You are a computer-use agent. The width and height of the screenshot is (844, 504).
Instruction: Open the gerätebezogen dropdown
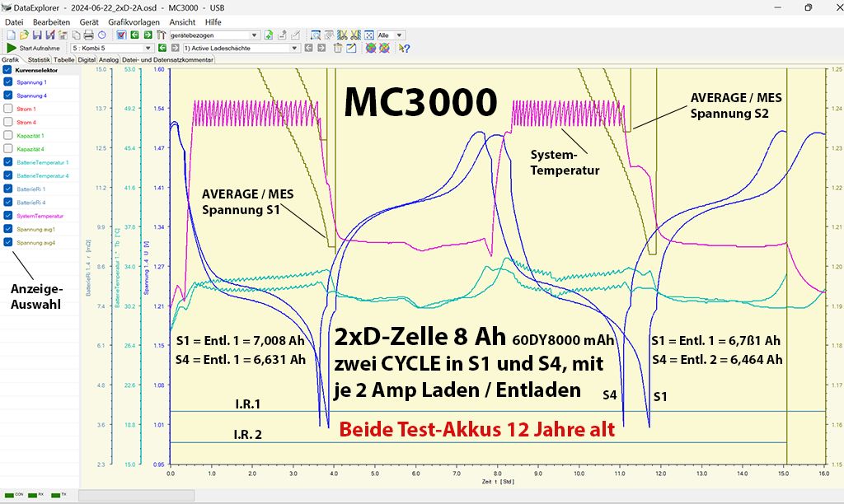point(255,35)
